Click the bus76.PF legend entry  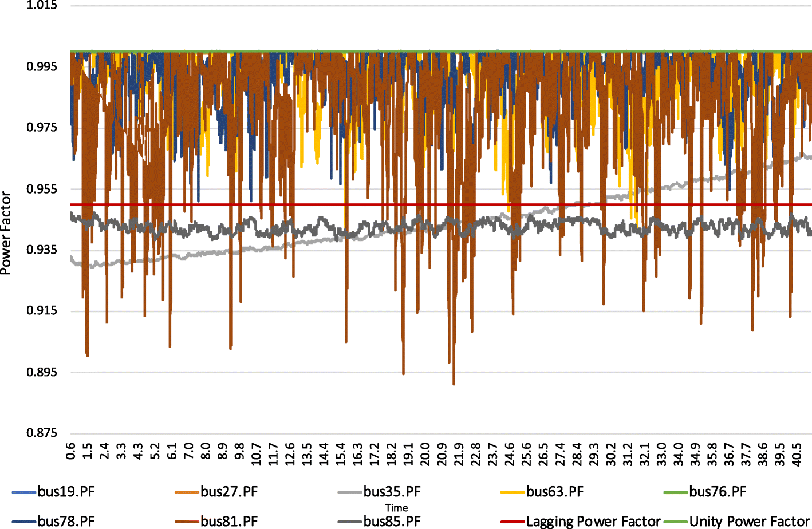pyautogui.click(x=704, y=492)
